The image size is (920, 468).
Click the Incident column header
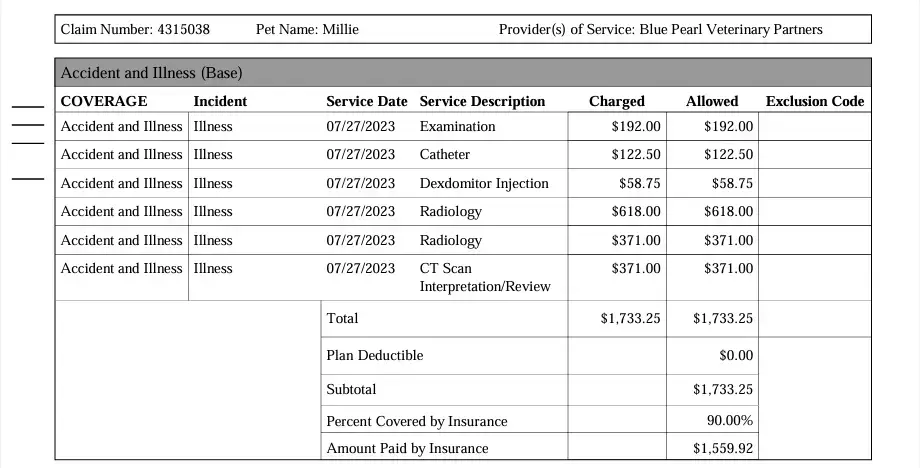tap(220, 101)
